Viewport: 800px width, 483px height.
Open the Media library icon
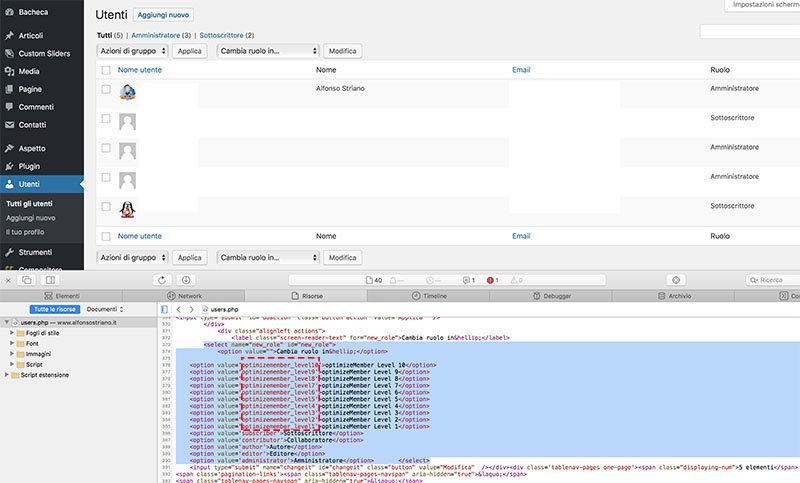pos(9,71)
